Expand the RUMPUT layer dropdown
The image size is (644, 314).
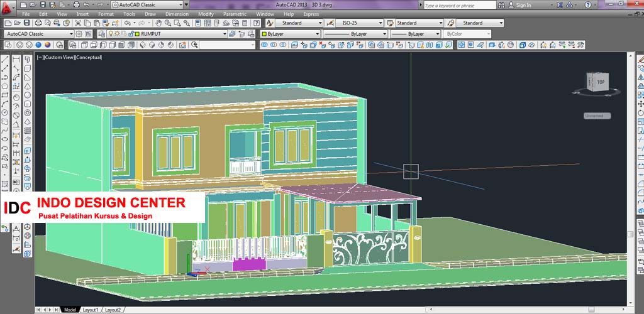tap(225, 34)
